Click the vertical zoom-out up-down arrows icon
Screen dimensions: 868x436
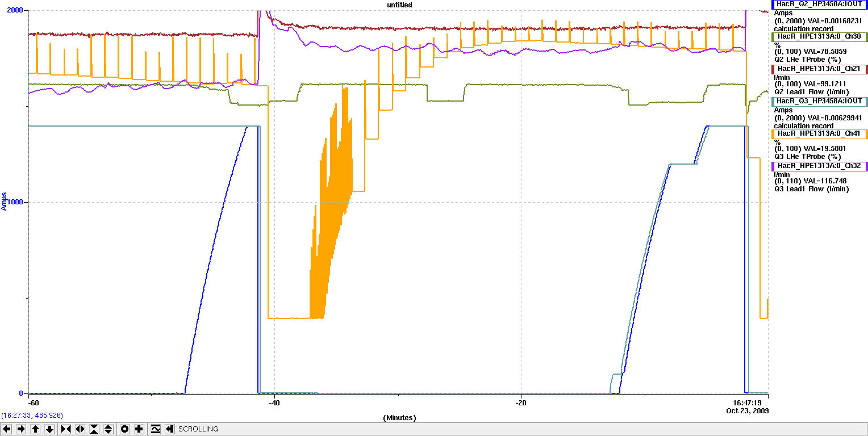pos(108,429)
